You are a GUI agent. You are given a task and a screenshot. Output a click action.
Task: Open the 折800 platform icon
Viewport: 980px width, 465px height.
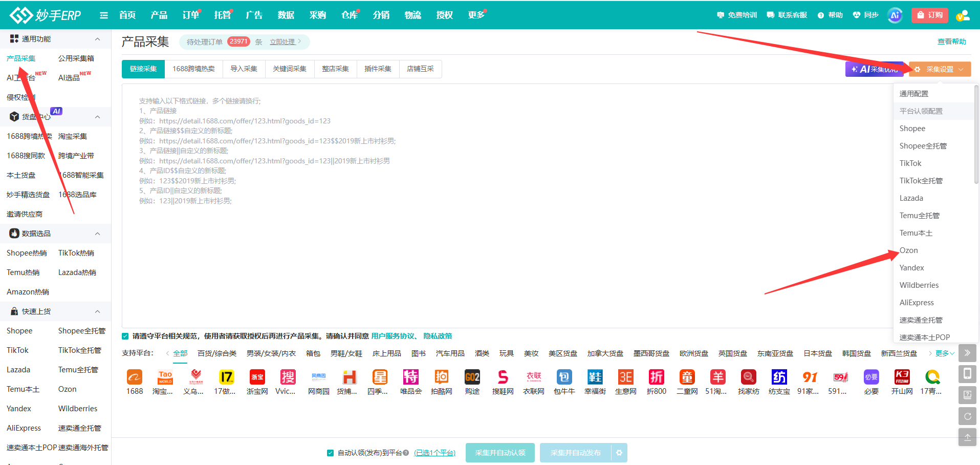[656, 377]
